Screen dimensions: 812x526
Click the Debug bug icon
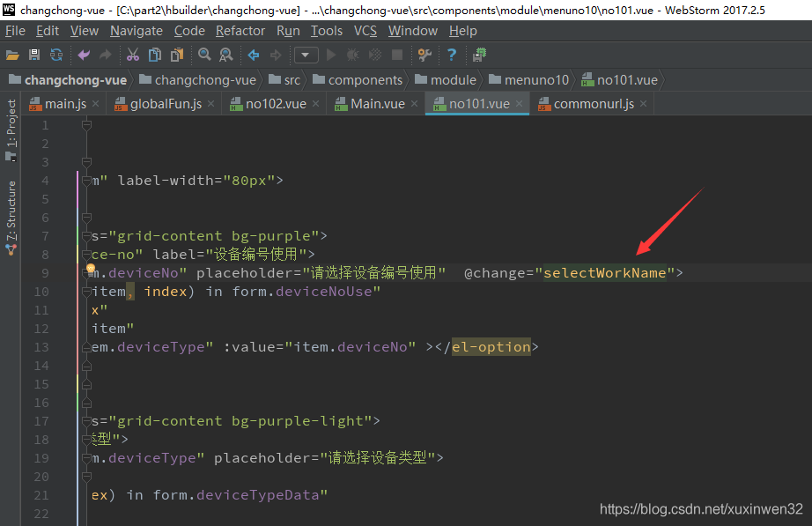tap(352, 55)
